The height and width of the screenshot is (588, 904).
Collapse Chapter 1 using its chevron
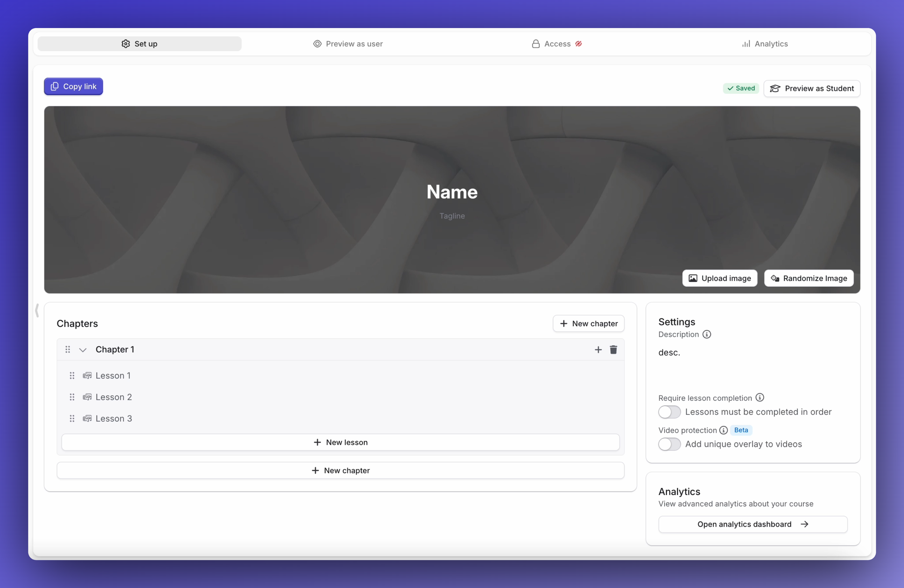(83, 350)
